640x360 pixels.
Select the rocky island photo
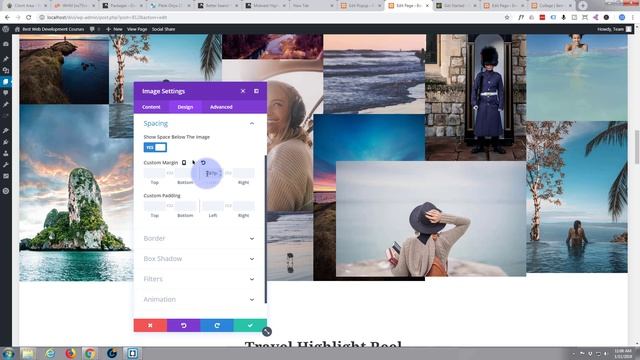pos(76,193)
